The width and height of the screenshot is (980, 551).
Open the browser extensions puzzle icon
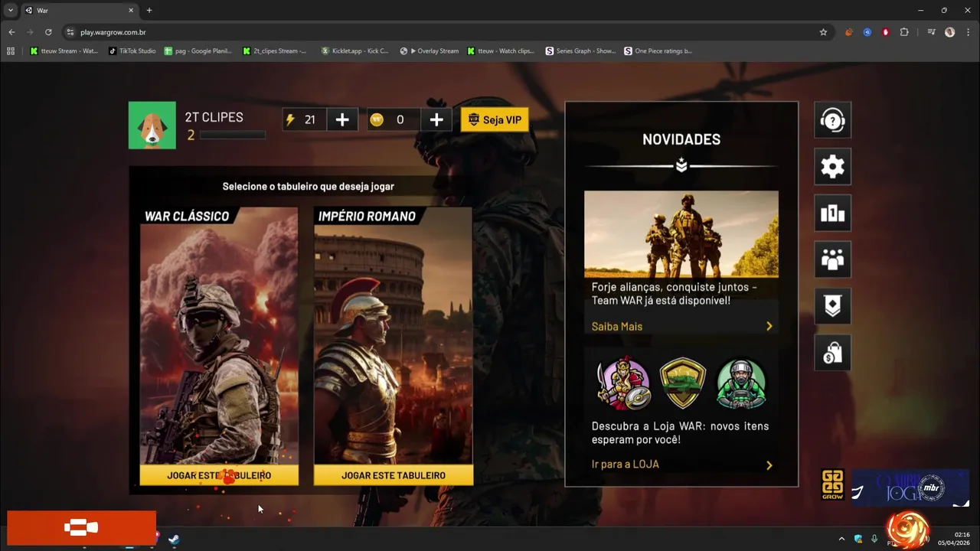[x=904, y=32]
